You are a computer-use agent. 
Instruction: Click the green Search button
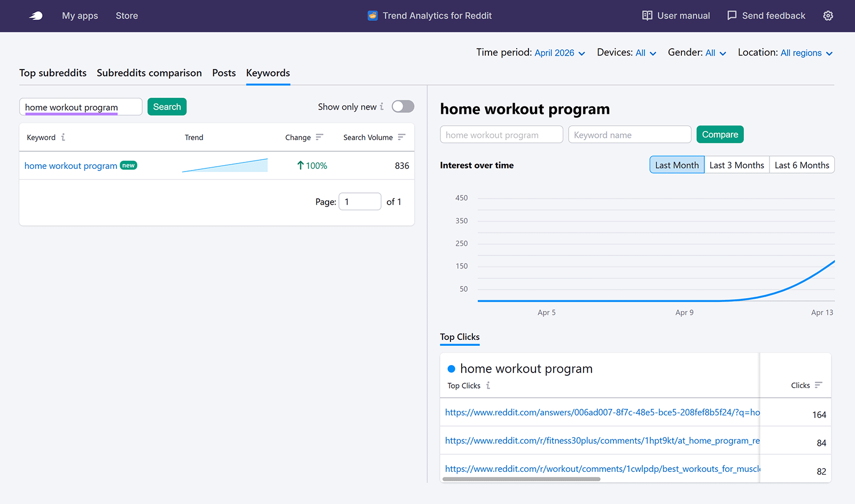click(x=167, y=107)
